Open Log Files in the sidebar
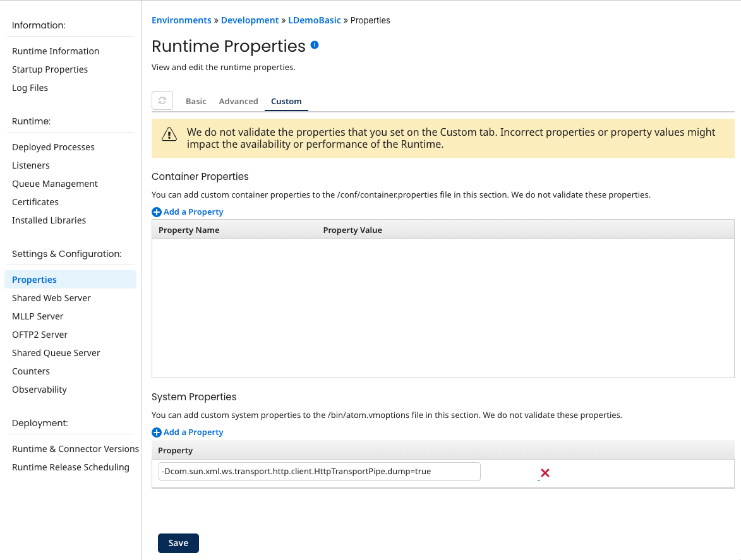The height and width of the screenshot is (560, 741). coord(30,88)
